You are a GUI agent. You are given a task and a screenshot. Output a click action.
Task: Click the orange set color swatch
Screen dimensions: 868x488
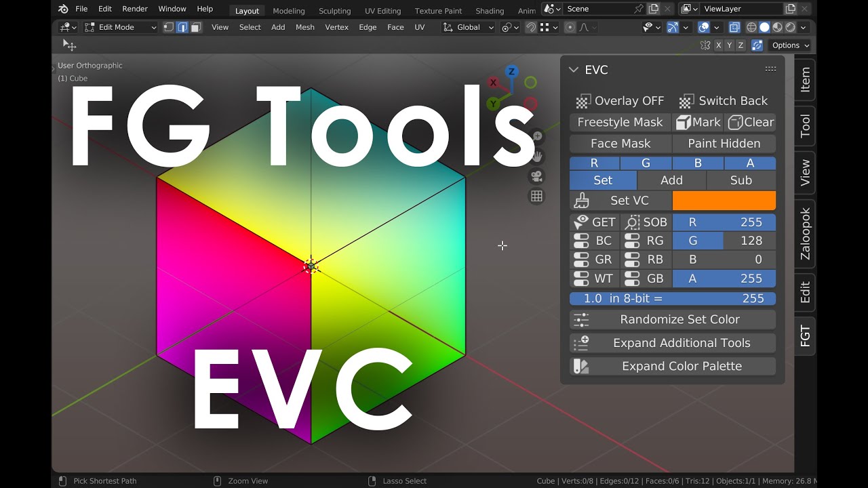(x=724, y=201)
